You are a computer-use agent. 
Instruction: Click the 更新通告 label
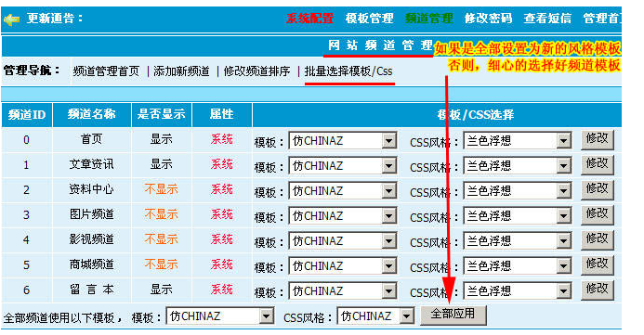point(54,19)
